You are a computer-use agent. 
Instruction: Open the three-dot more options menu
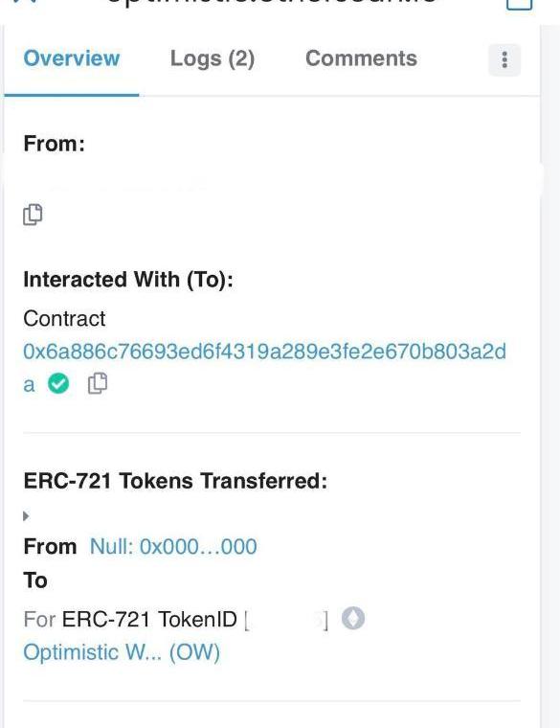coord(504,60)
